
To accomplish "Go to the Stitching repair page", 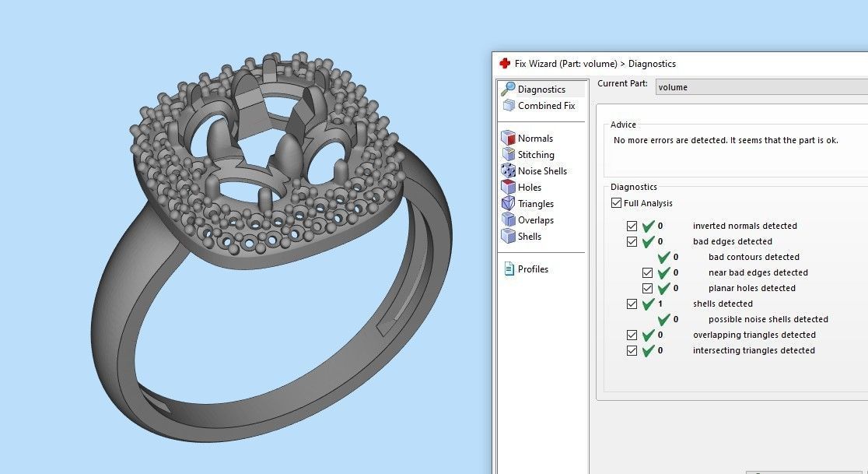I will coord(536,154).
